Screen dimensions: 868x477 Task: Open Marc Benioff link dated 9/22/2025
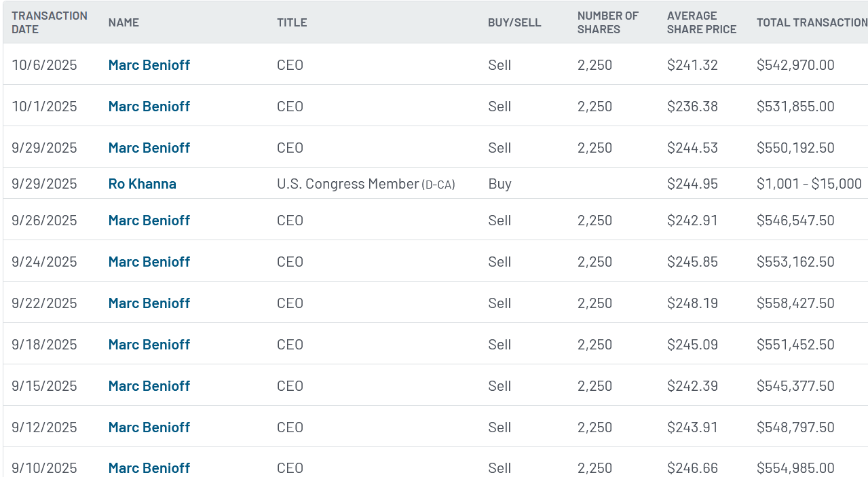(149, 303)
